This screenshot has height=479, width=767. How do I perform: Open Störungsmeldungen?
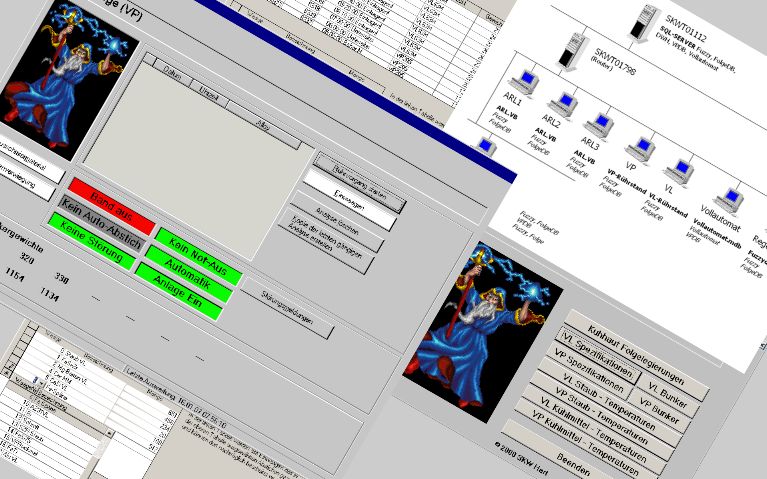(x=287, y=308)
